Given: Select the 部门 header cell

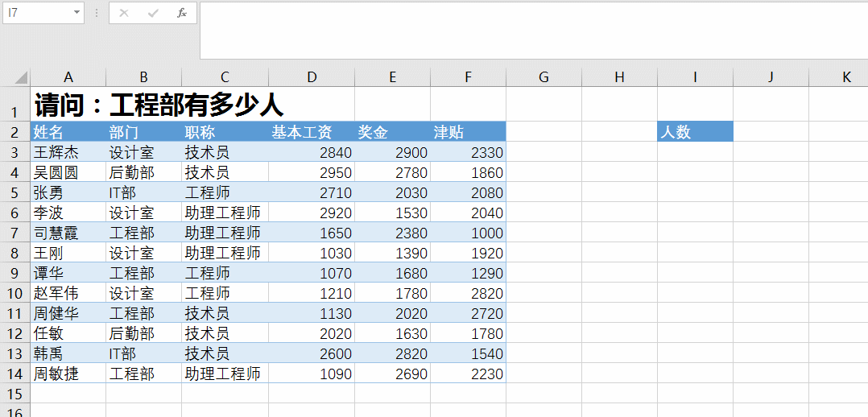Looking at the screenshot, I should pos(143,132).
